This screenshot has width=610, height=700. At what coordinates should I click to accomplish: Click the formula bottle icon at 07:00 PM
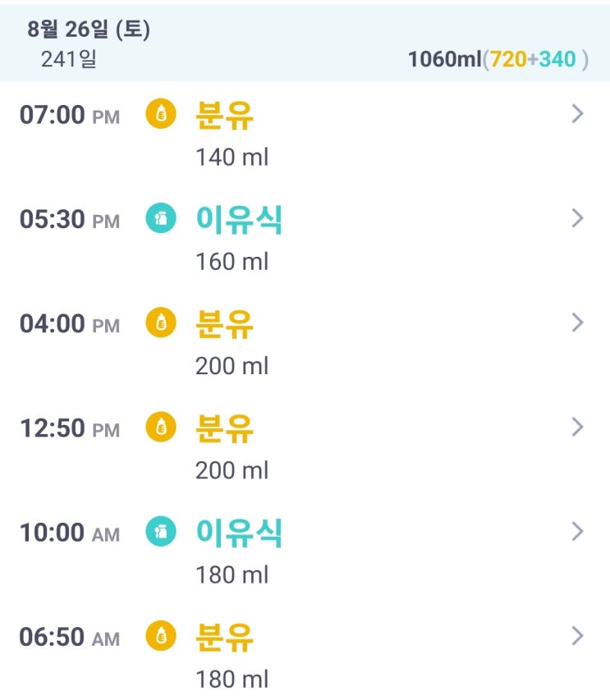[x=161, y=115]
